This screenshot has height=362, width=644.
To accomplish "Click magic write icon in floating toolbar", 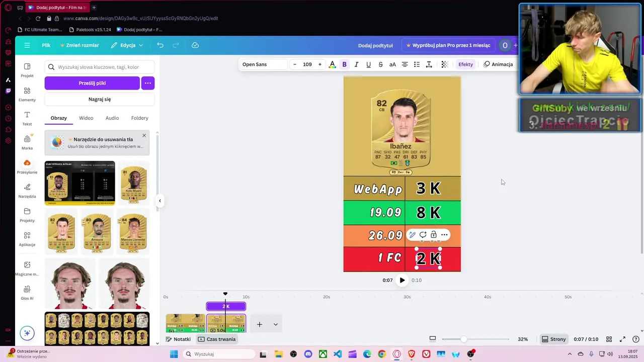I will [x=412, y=235].
